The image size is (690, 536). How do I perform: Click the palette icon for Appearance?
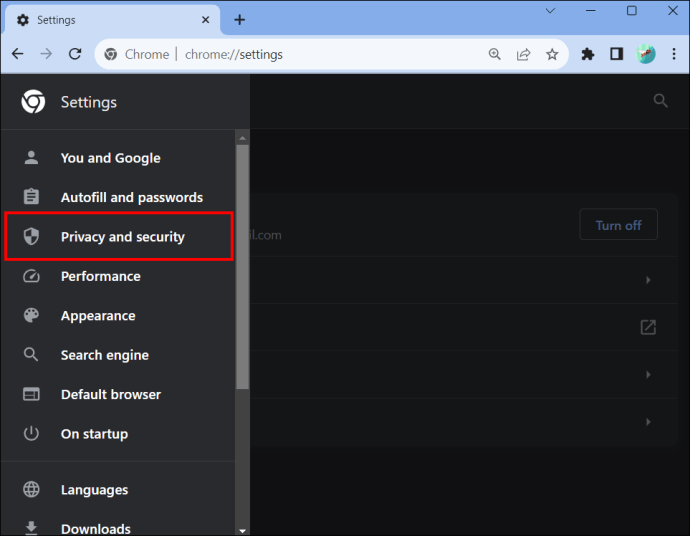coord(31,316)
